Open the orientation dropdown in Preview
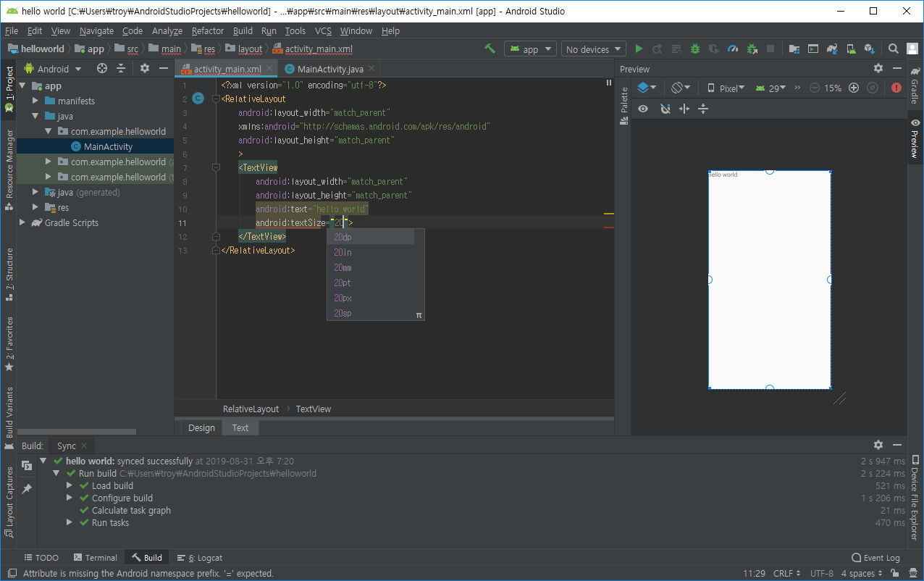This screenshot has height=581, width=924. pyautogui.click(x=681, y=88)
